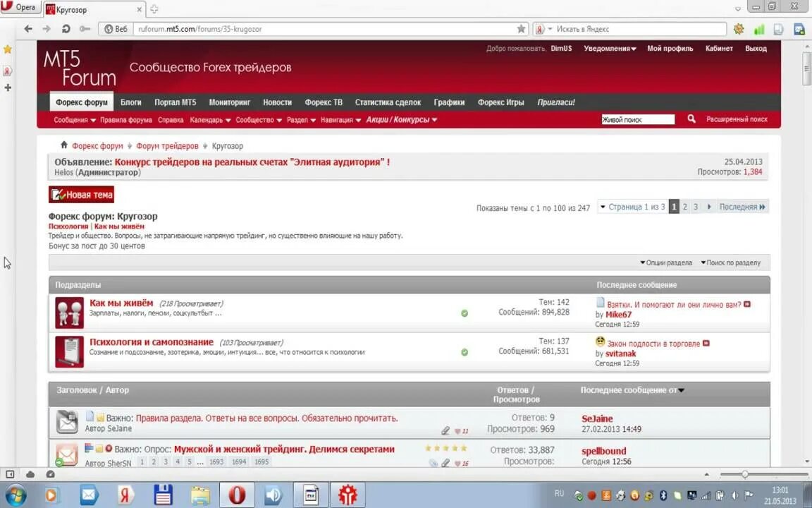The height and width of the screenshot is (508, 812).
Task: Open the Акции / Конкурсы dropdown
Action: tap(401, 120)
